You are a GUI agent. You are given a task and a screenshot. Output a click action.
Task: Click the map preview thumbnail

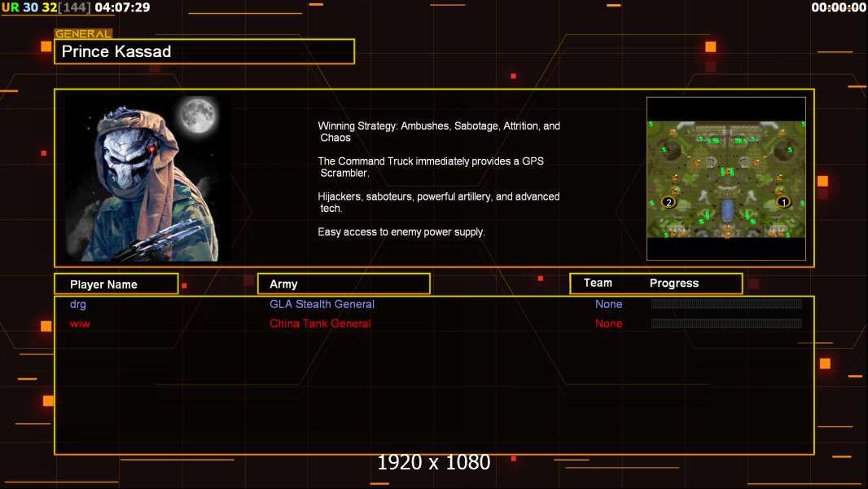[726, 178]
